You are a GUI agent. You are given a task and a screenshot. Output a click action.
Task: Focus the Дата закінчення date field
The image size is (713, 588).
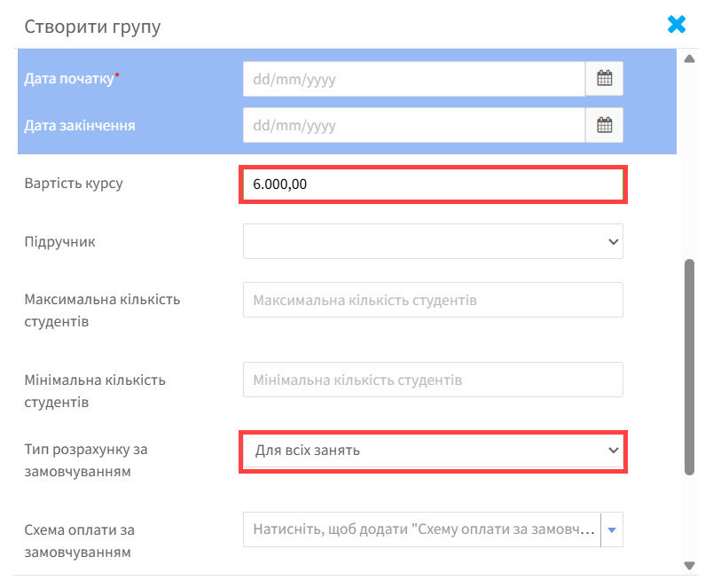(x=414, y=125)
